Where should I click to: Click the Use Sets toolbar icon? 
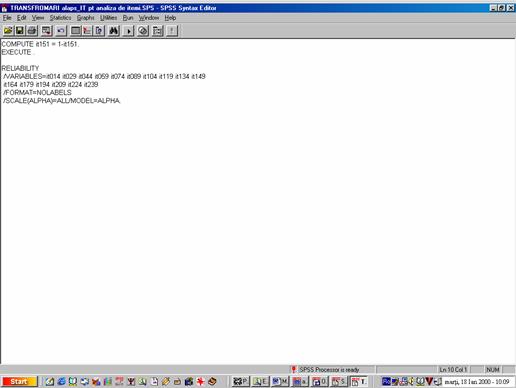click(x=158, y=31)
